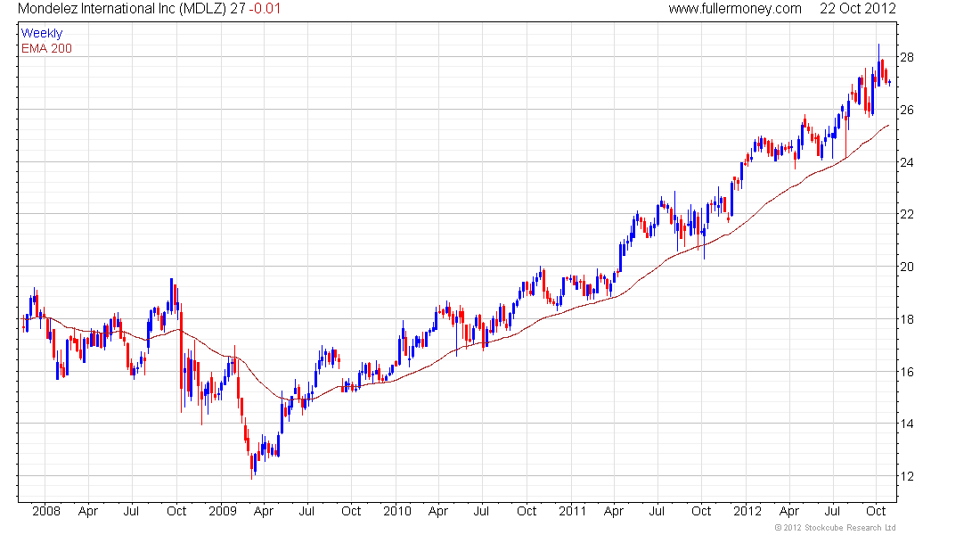Click the 22 price axis label
Screen dimensions: 980x535
click(x=906, y=215)
